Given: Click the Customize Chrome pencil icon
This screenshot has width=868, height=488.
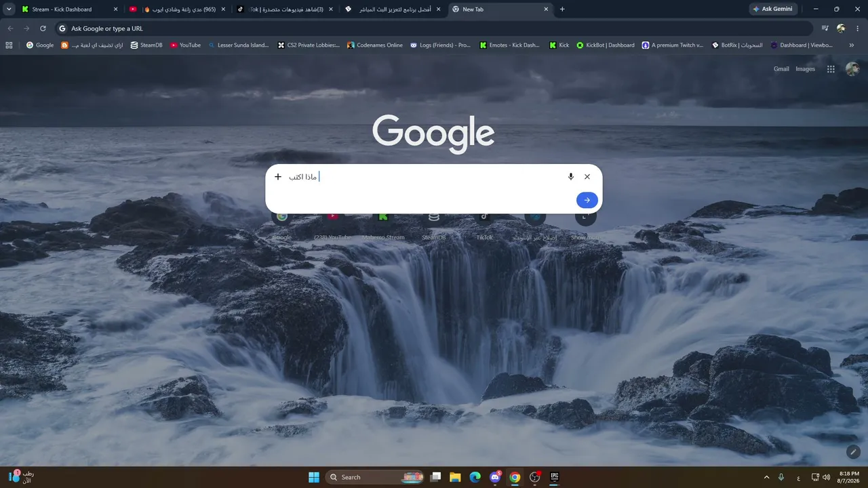Looking at the screenshot, I should (x=854, y=452).
